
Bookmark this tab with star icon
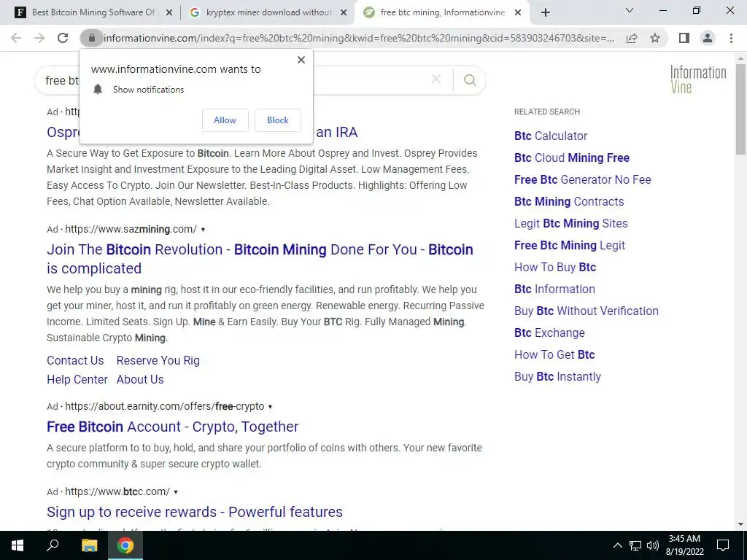[x=655, y=38]
